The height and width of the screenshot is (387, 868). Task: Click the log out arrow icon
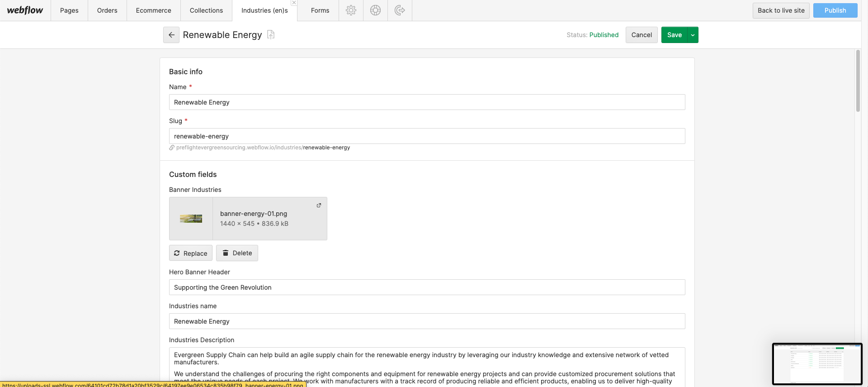[x=400, y=10]
